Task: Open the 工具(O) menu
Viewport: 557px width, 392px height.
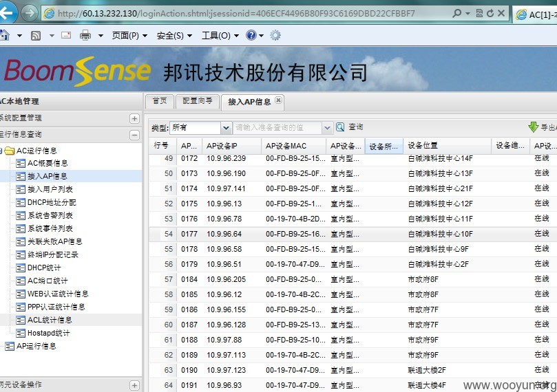Action: [x=220, y=36]
